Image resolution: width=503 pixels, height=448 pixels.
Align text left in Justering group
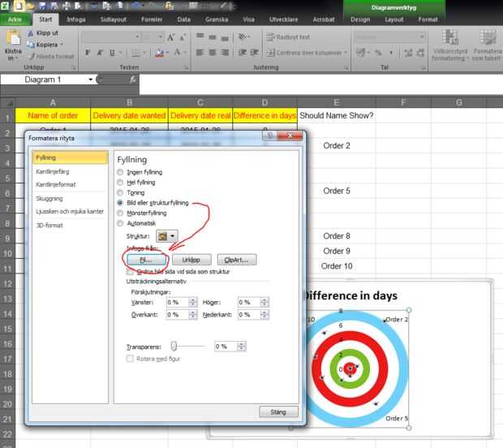tap(200, 52)
